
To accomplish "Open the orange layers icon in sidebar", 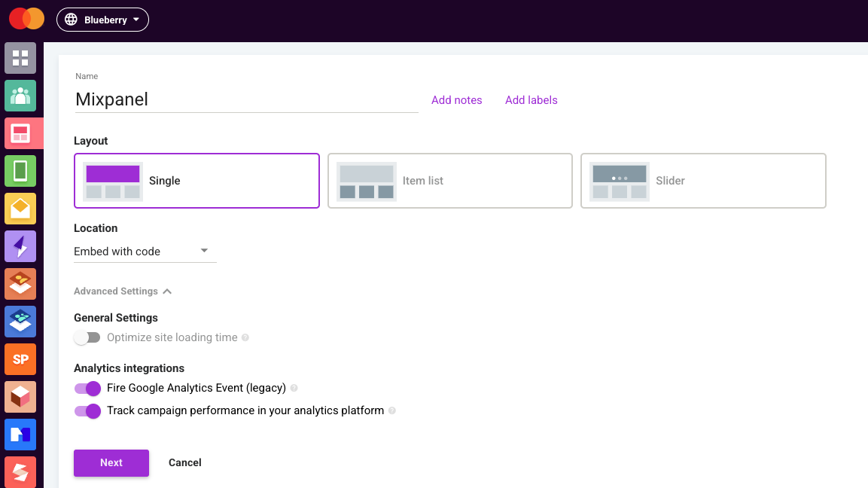I will pos(20,284).
